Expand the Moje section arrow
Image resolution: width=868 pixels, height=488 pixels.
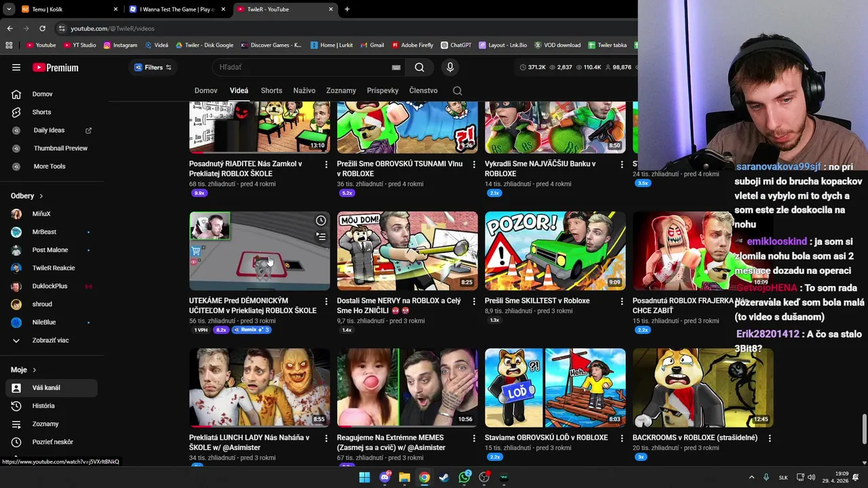click(34, 370)
